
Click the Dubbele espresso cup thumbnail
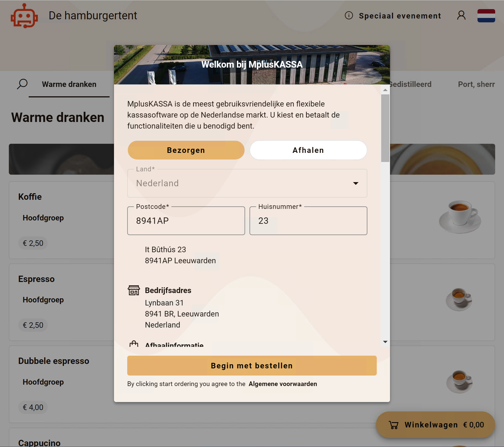(x=460, y=382)
